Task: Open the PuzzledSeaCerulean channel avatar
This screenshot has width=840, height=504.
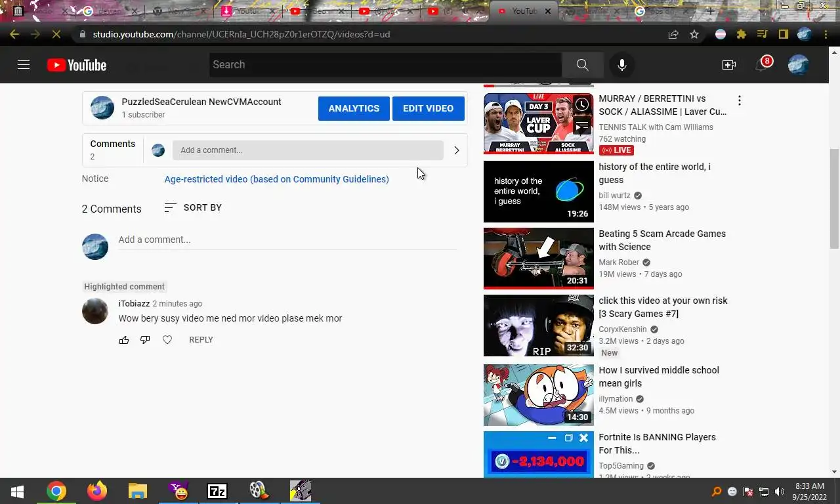Action: pos(102,108)
